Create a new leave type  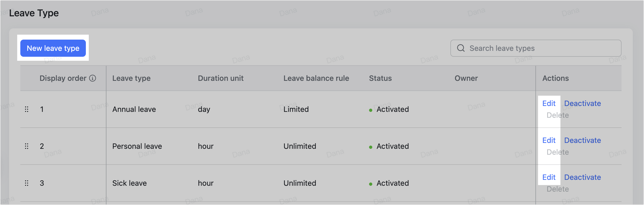[x=53, y=48]
